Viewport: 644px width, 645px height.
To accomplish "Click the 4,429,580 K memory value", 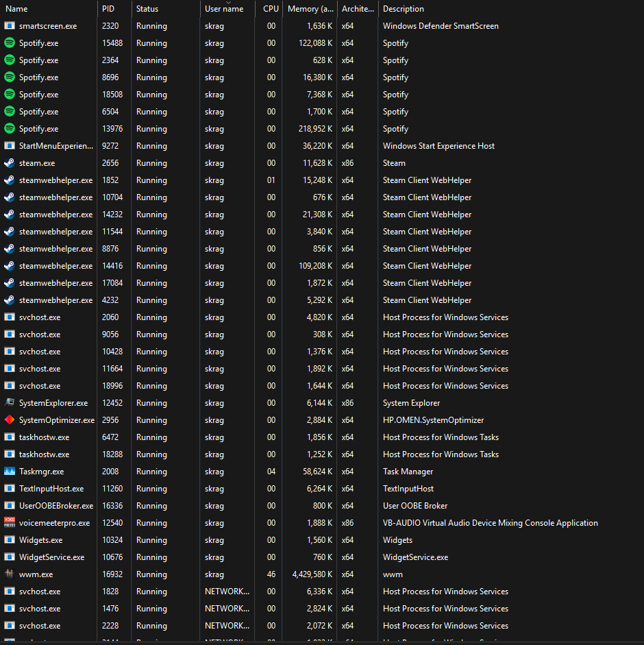I will point(312,574).
